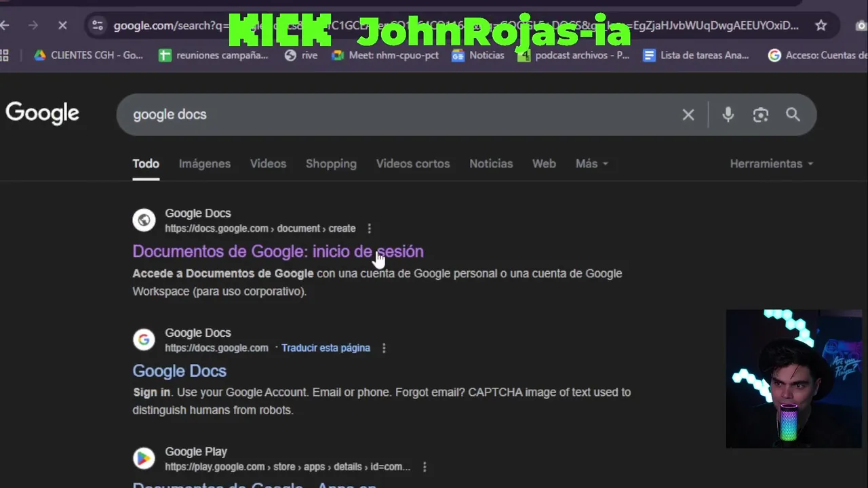Switch to the Videos tab
Viewport: 868px width, 488px height.
coord(268,164)
